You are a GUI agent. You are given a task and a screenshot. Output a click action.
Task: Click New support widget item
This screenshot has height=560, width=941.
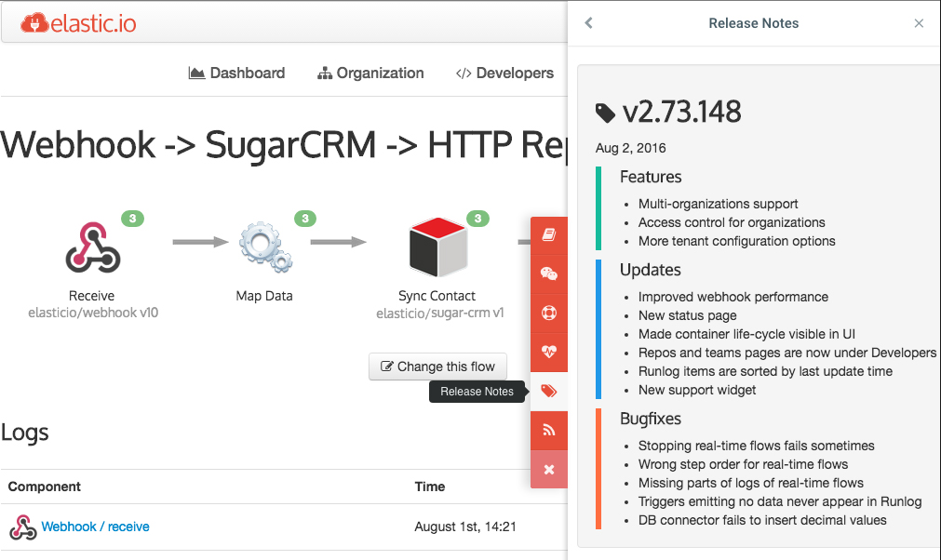coord(697,390)
